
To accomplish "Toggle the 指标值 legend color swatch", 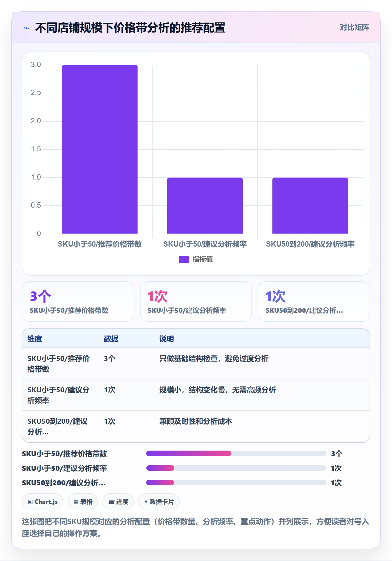I will [x=184, y=259].
